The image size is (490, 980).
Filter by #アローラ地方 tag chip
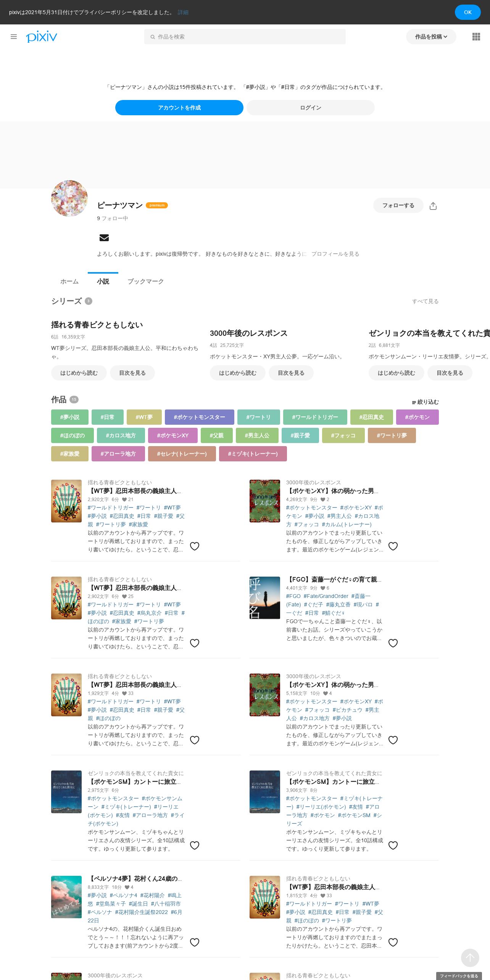(118, 454)
